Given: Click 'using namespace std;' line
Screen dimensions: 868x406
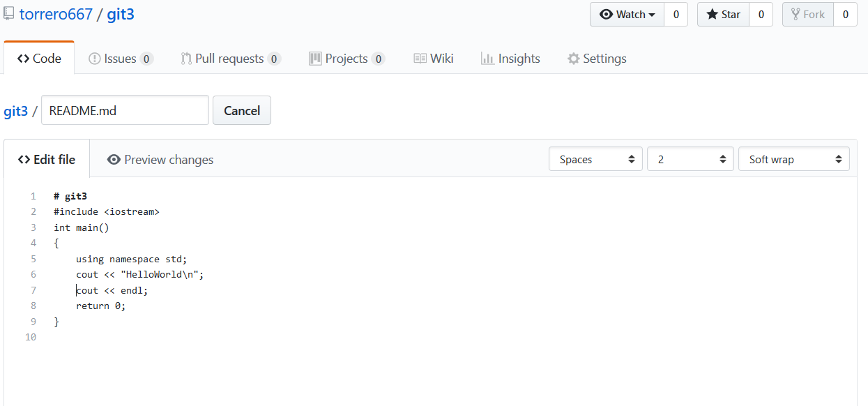Looking at the screenshot, I should pyautogui.click(x=132, y=259).
